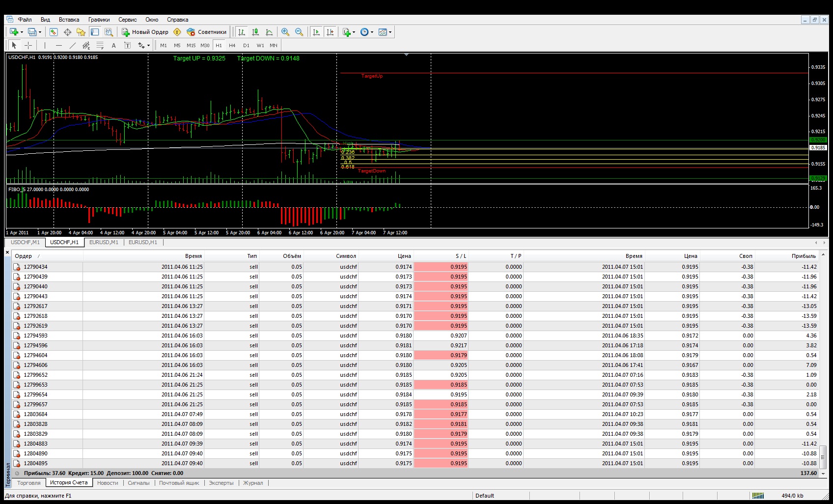Expand the indicators dropdown arrow

354,32
